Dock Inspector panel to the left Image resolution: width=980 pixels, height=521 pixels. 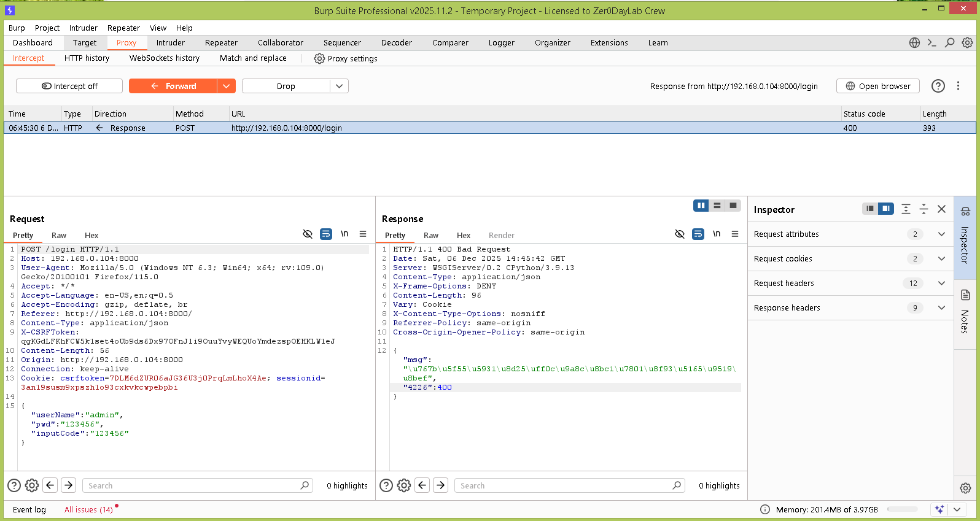tap(870, 209)
